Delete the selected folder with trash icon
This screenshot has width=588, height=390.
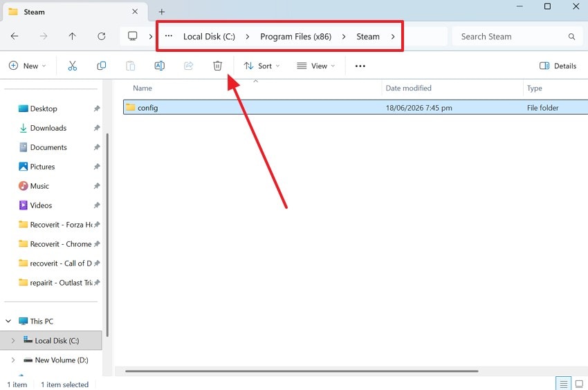217,66
